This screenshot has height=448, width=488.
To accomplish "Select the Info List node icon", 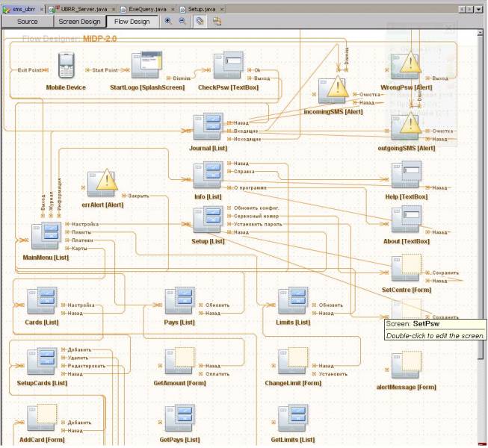I will (209, 175).
